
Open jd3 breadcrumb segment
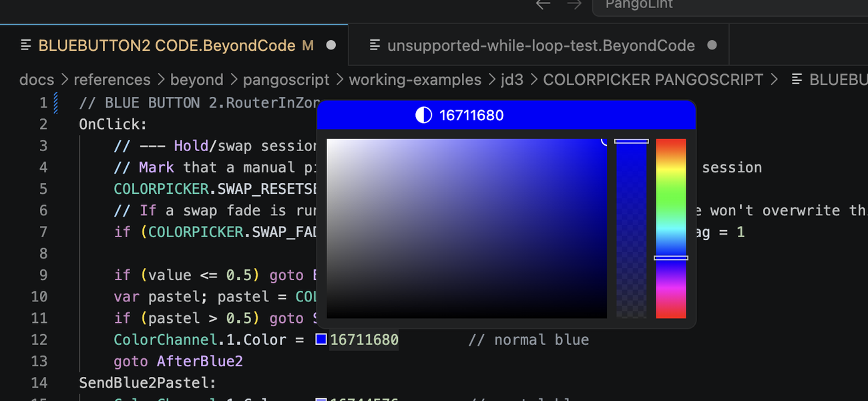click(512, 80)
